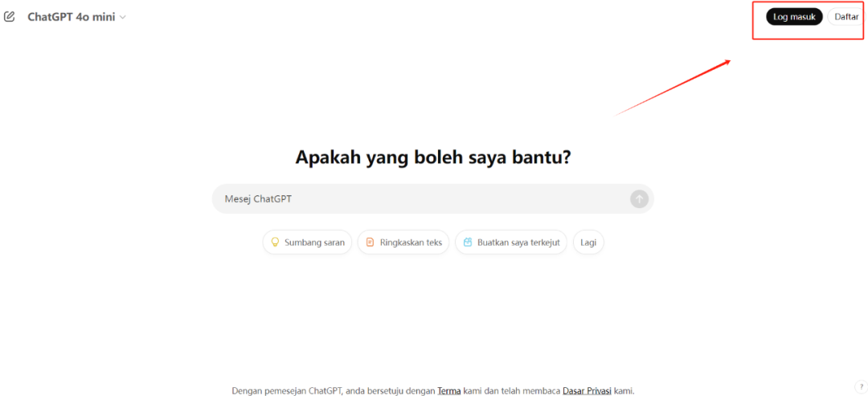Select the Buatkan saya terkejut suggestion
The image size is (868, 396).
pos(511,243)
